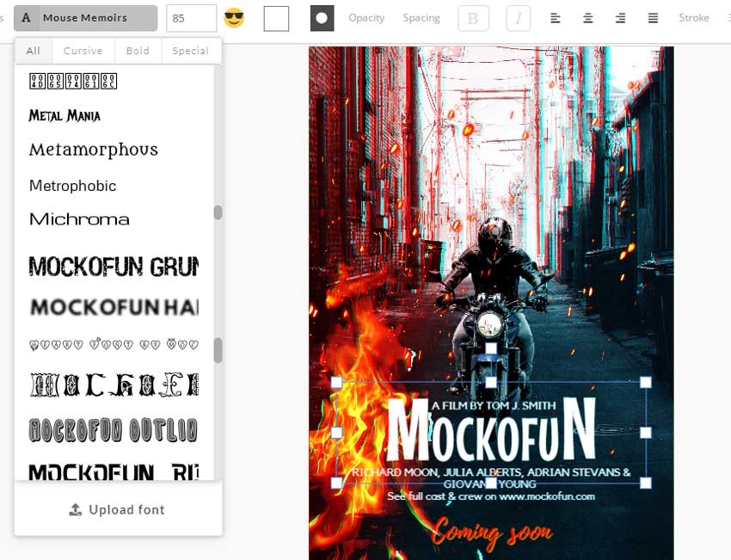Open the Spacing setting
This screenshot has height=560, width=731.
tap(421, 18)
